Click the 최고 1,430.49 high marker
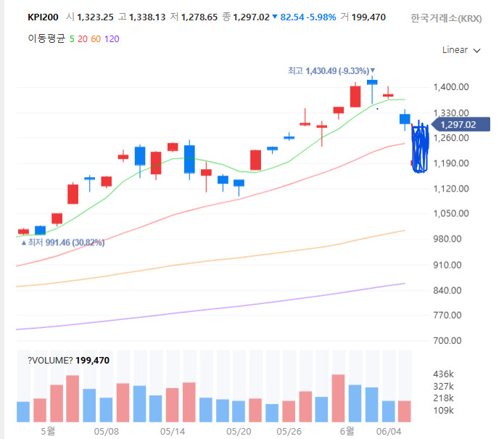This screenshot has width=504, height=439. [331, 71]
